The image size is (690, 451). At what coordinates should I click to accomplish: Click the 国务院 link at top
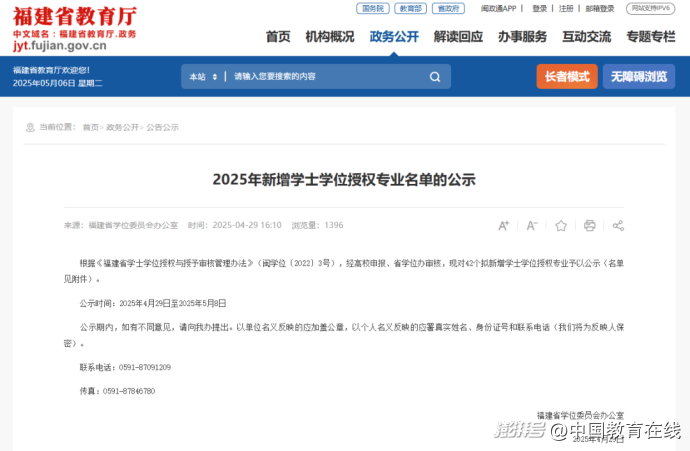(372, 8)
